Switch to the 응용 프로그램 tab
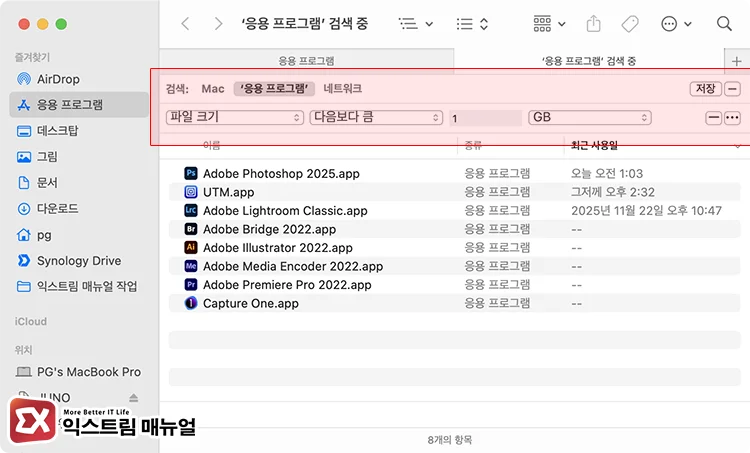The width and height of the screenshot is (750, 453). [x=307, y=60]
